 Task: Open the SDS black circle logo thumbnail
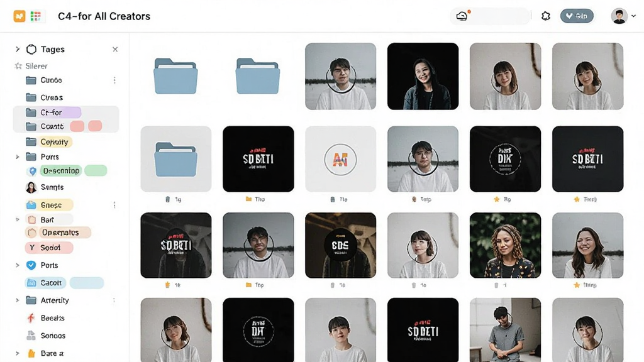pyautogui.click(x=340, y=246)
